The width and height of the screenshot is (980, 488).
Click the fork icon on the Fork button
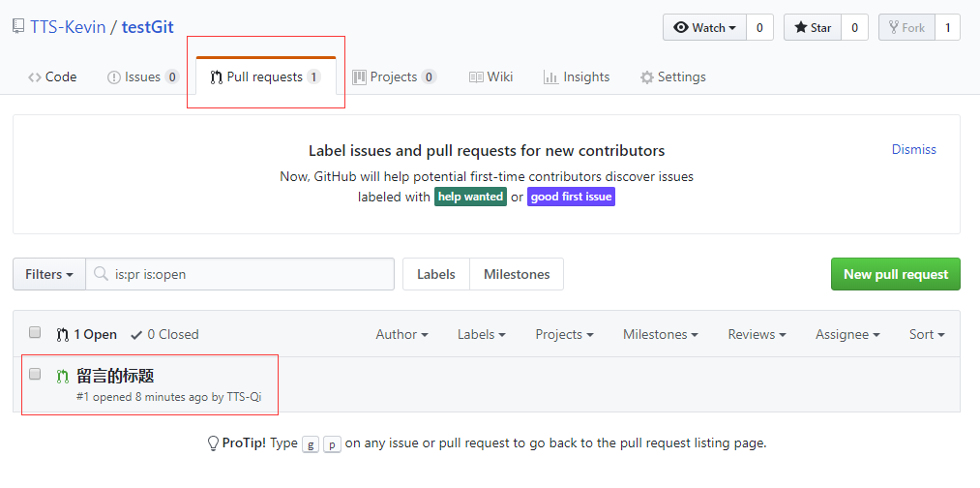pos(894,27)
